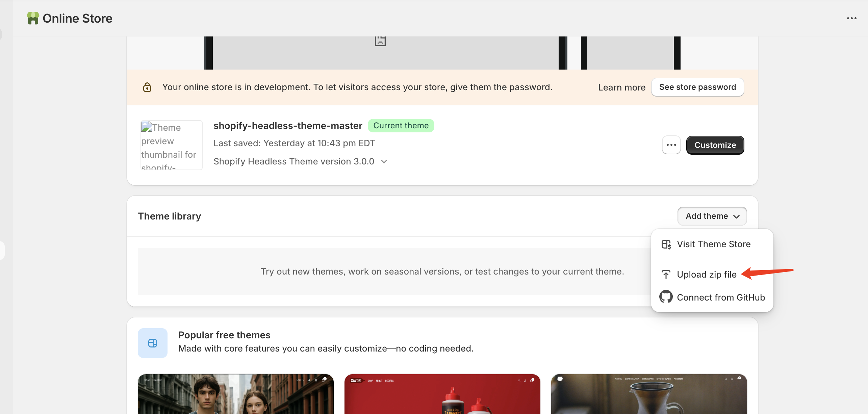Open the coffee pour-over theme preview
This screenshot has height=414, width=868.
[x=649, y=394]
